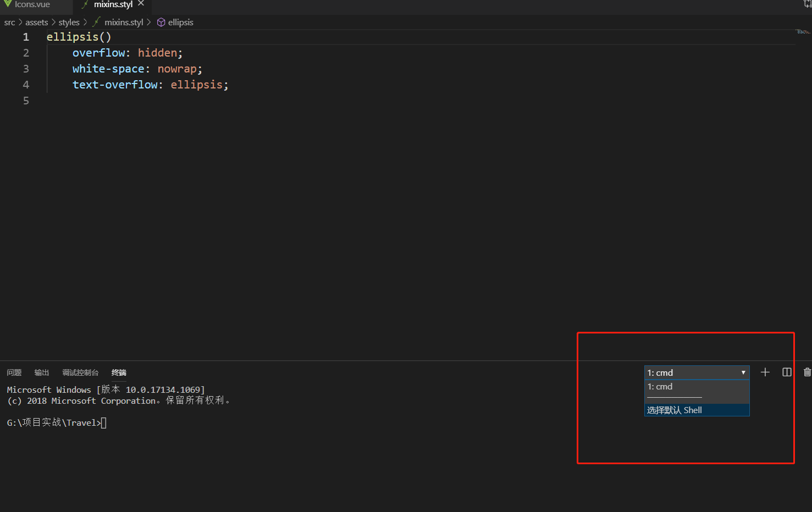
Task: Split the terminal using the split pane icon
Action: 786,372
